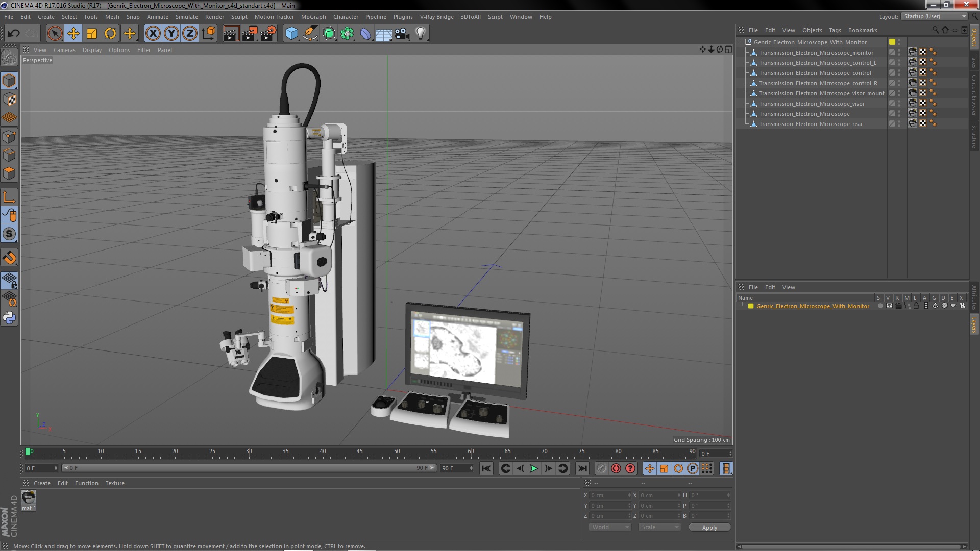
Task: Select the mat material thumbnail
Action: point(29,497)
